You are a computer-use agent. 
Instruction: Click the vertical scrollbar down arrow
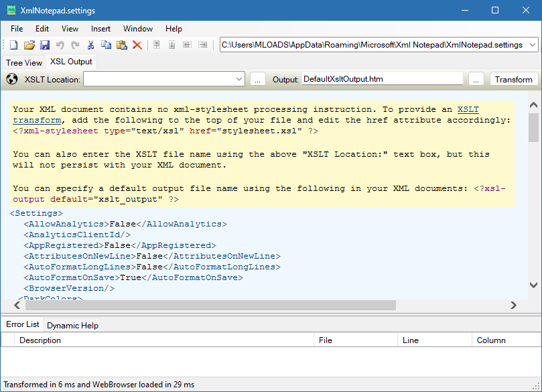[533, 285]
